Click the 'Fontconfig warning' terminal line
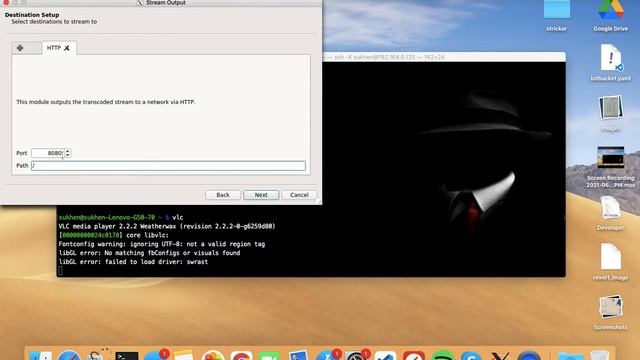Image resolution: width=640 pixels, height=360 pixels. click(162, 244)
